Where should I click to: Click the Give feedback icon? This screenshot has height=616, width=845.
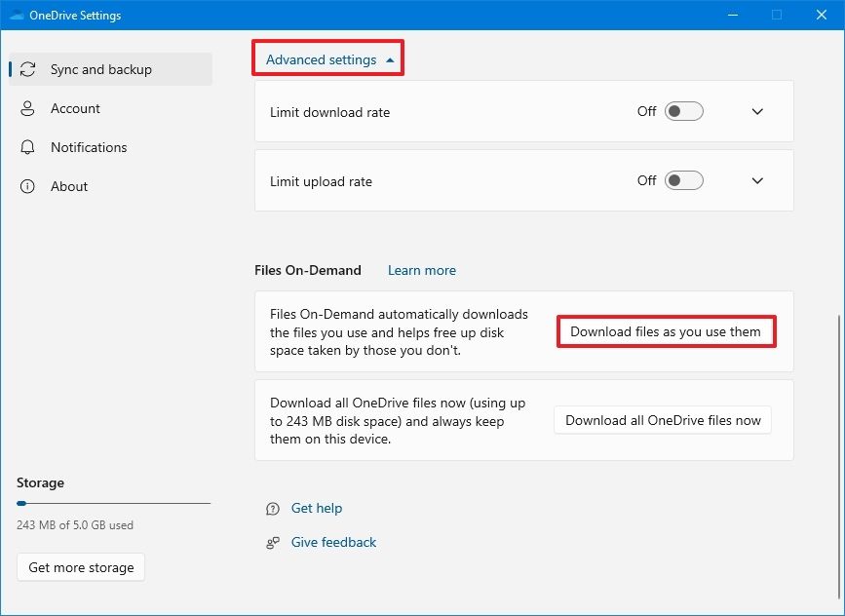point(272,542)
